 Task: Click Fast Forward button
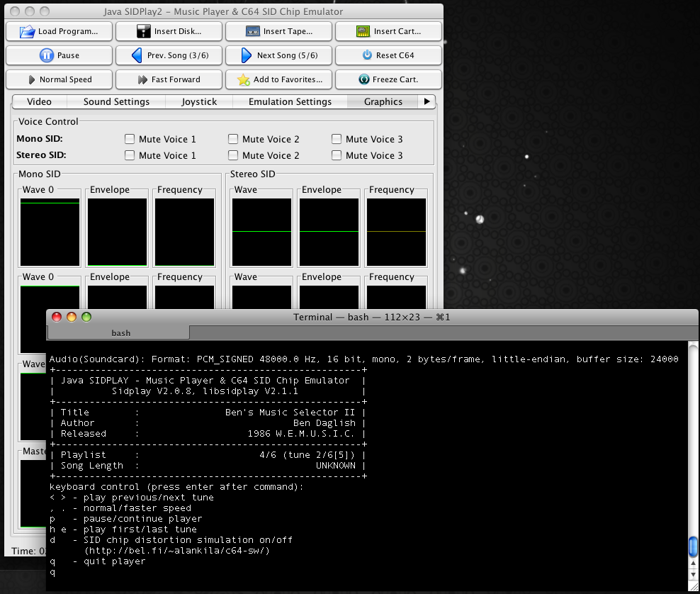pyautogui.click(x=169, y=79)
